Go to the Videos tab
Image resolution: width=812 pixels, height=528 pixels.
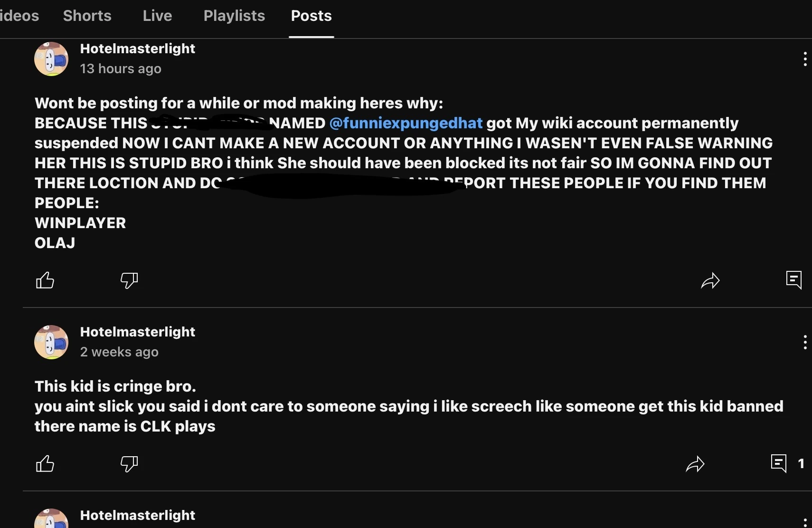pyautogui.click(x=19, y=16)
